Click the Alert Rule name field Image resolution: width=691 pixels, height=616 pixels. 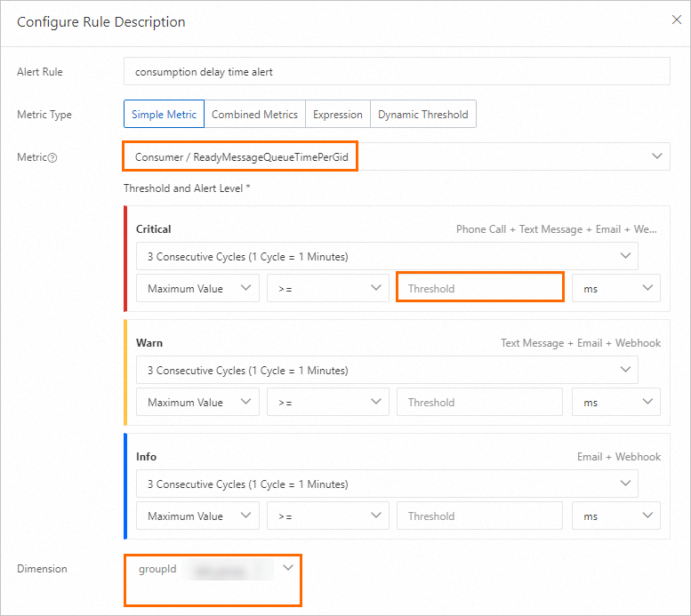[x=396, y=71]
